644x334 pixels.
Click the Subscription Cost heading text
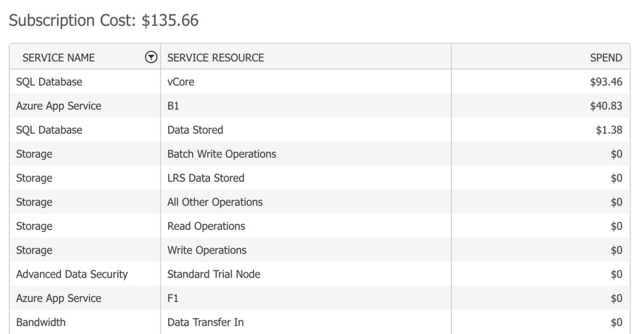pyautogui.click(x=104, y=21)
